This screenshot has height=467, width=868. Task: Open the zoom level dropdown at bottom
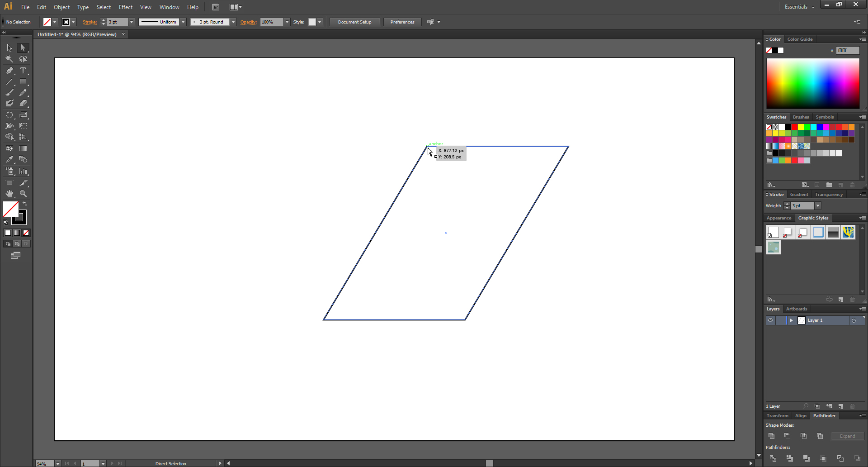57,463
